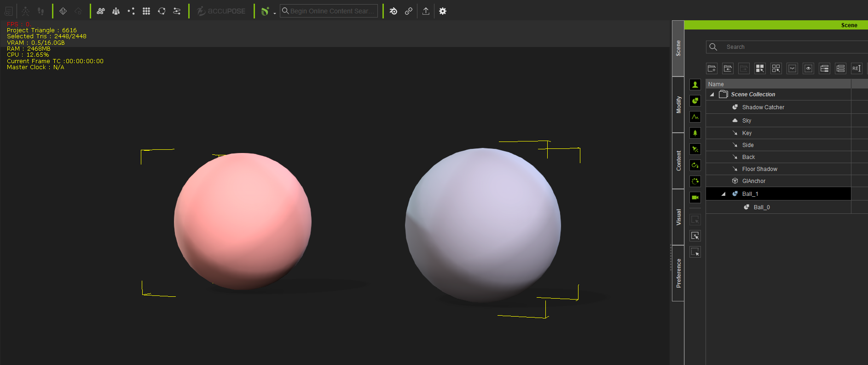This screenshot has height=365, width=868.
Task: Click the collapse hierarchy list icon
Action: point(841,69)
